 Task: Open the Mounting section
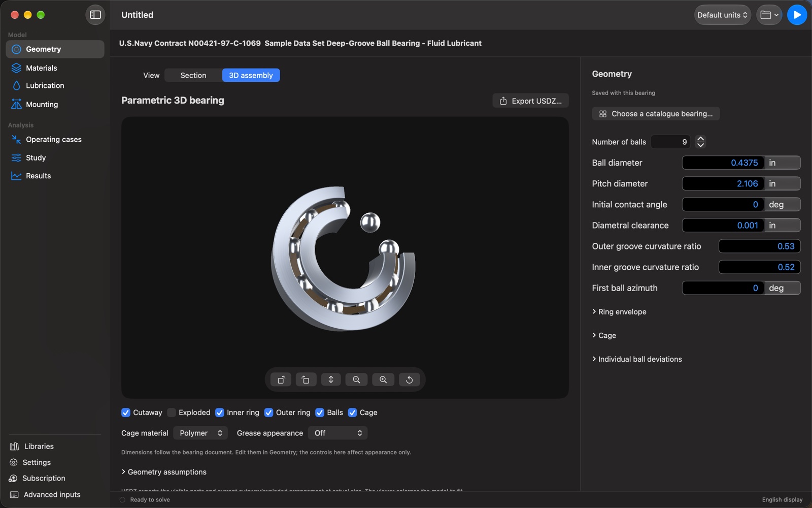pyautogui.click(x=55, y=104)
